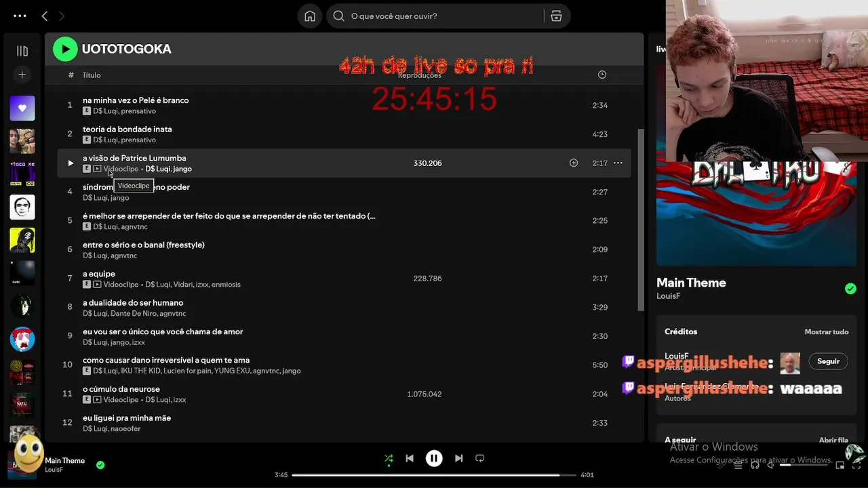The height and width of the screenshot is (488, 868).
Task: Toggle repeat mode
Action: [x=479, y=458]
